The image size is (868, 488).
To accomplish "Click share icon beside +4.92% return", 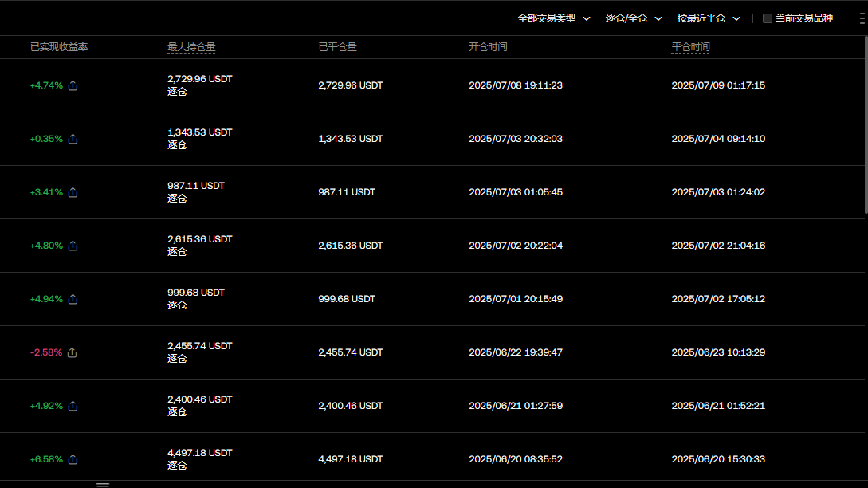I will (x=73, y=406).
